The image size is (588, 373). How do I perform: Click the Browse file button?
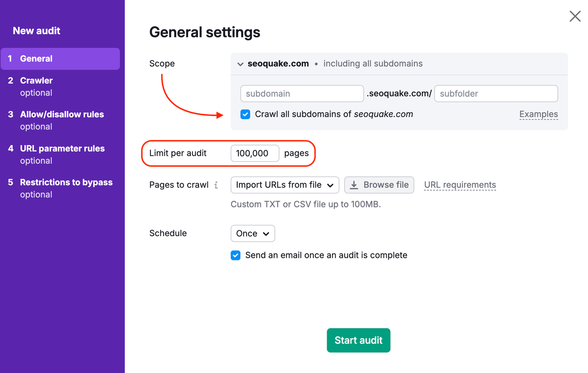[379, 185]
